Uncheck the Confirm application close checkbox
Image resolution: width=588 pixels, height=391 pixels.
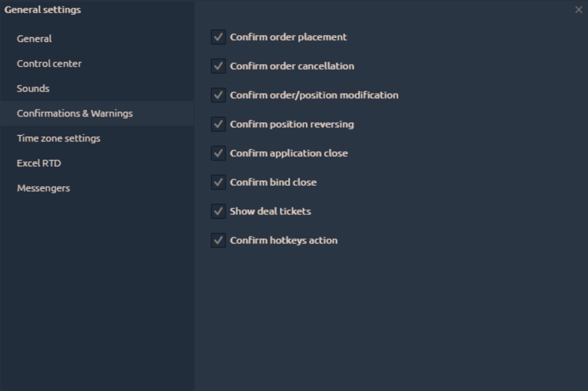218,153
